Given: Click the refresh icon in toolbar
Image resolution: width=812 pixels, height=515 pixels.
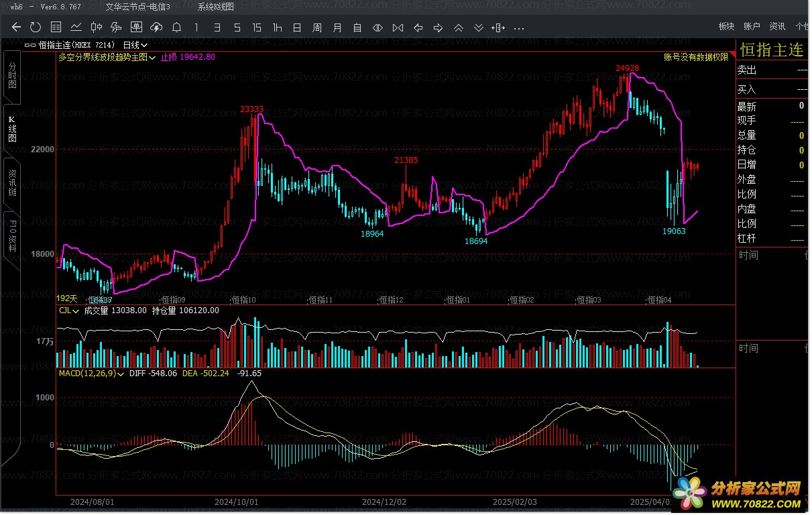Looking at the screenshot, I should pyautogui.click(x=36, y=27).
